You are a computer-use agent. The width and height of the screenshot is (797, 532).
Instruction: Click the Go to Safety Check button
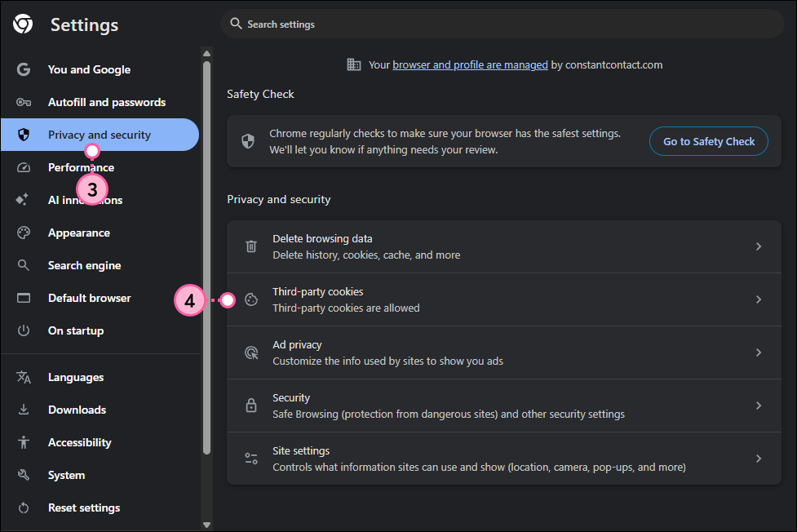tap(708, 141)
